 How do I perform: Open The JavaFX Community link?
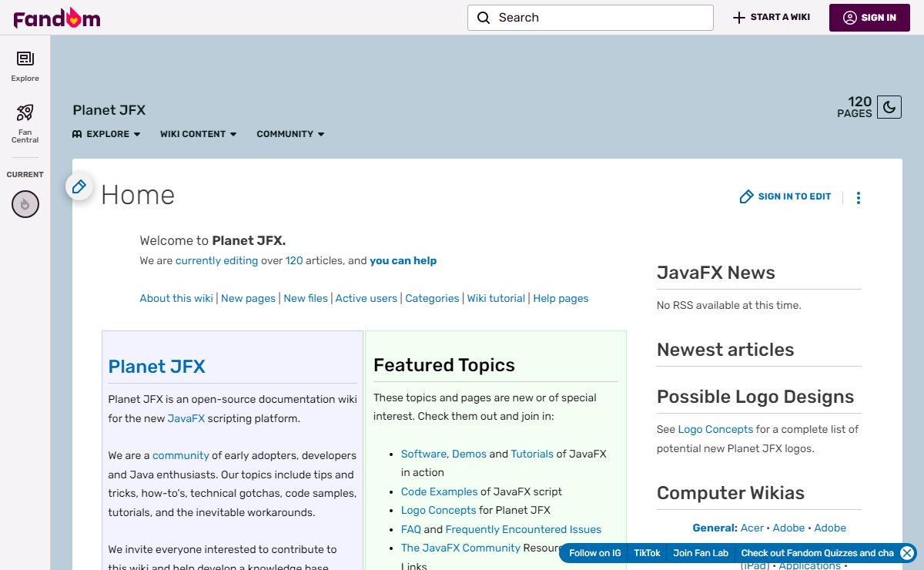(460, 548)
